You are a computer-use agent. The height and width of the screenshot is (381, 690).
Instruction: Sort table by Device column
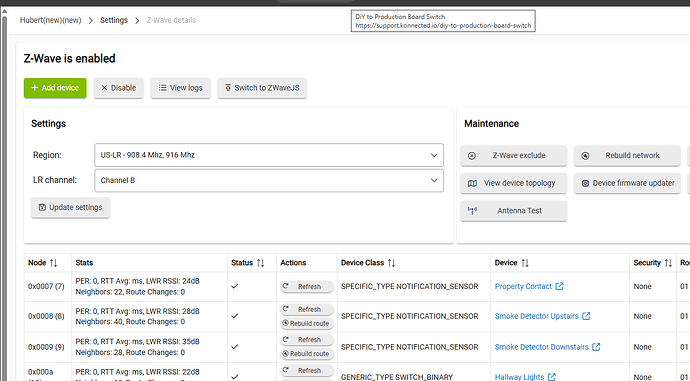525,263
